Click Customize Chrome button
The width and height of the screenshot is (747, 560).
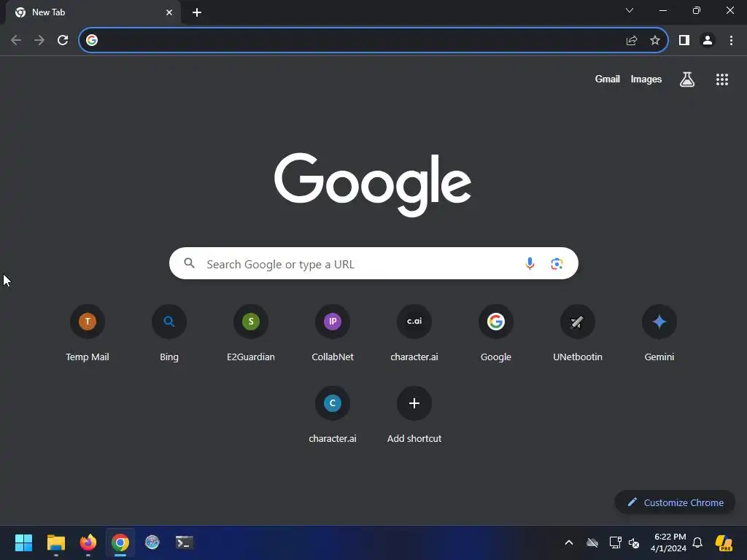click(675, 502)
